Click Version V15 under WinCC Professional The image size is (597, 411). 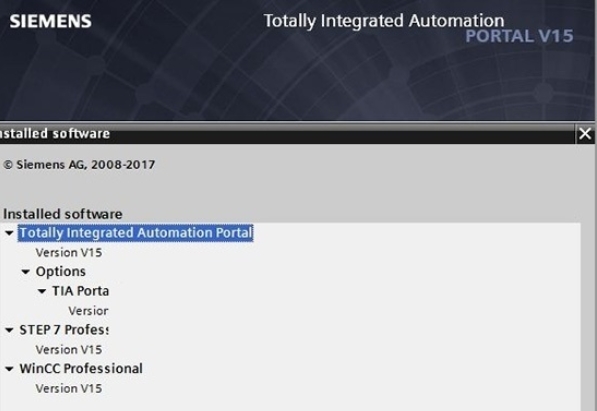(x=69, y=389)
